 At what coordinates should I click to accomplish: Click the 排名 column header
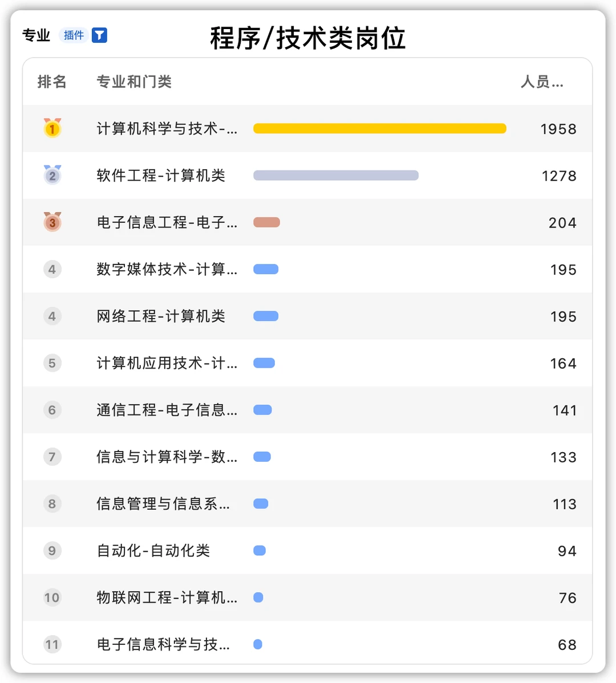click(52, 82)
